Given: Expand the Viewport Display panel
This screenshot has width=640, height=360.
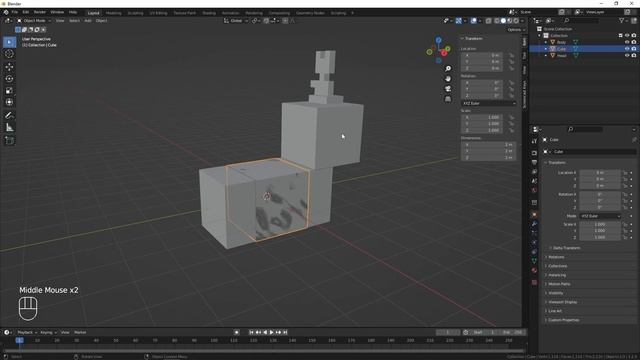Looking at the screenshot, I should coord(562,302).
